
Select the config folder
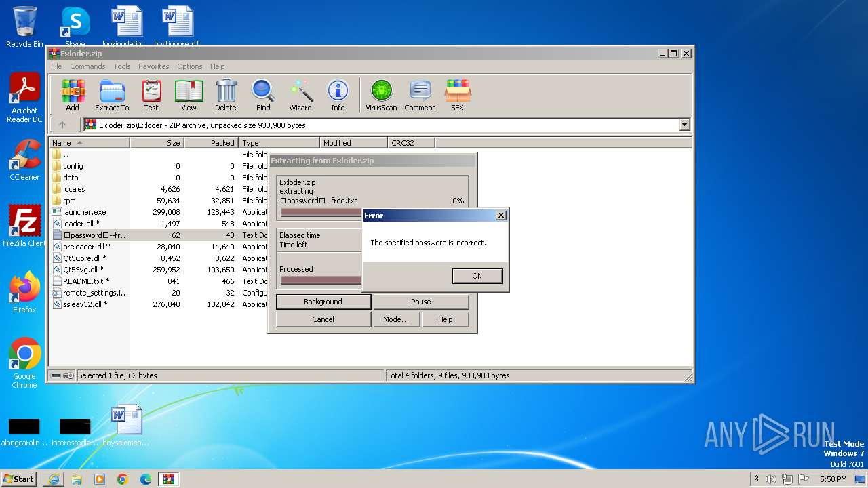coord(73,166)
